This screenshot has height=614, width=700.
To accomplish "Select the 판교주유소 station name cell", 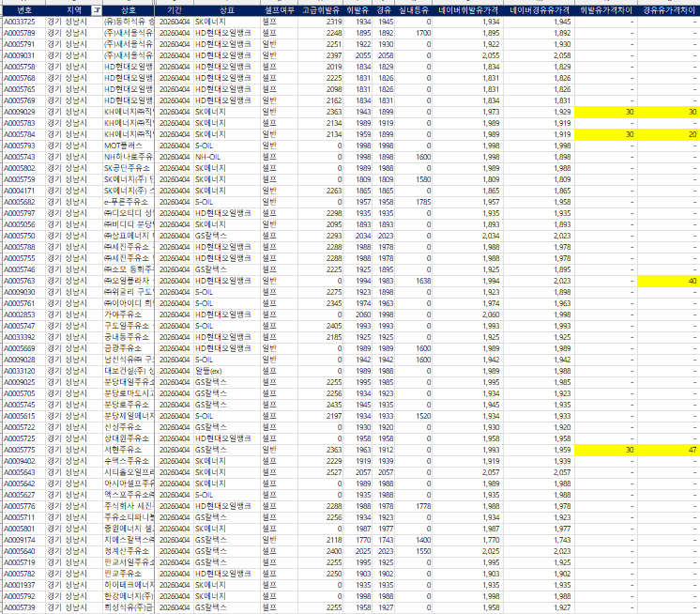I will point(129,574).
